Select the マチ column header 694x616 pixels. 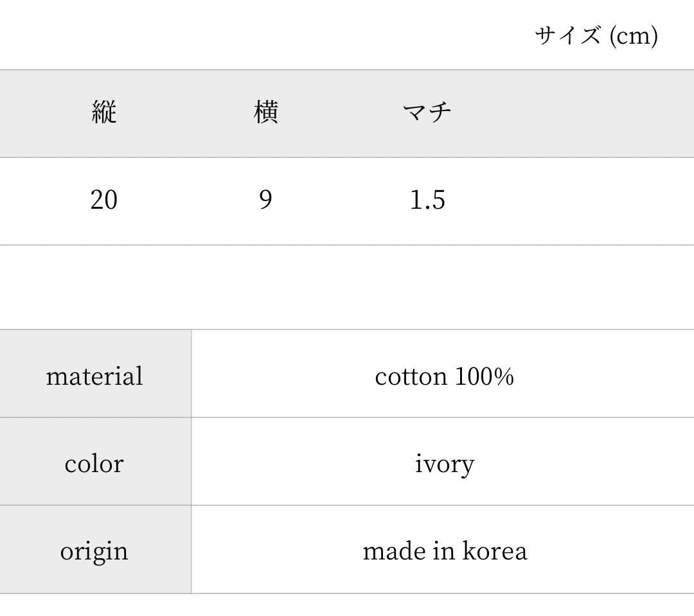427,113
